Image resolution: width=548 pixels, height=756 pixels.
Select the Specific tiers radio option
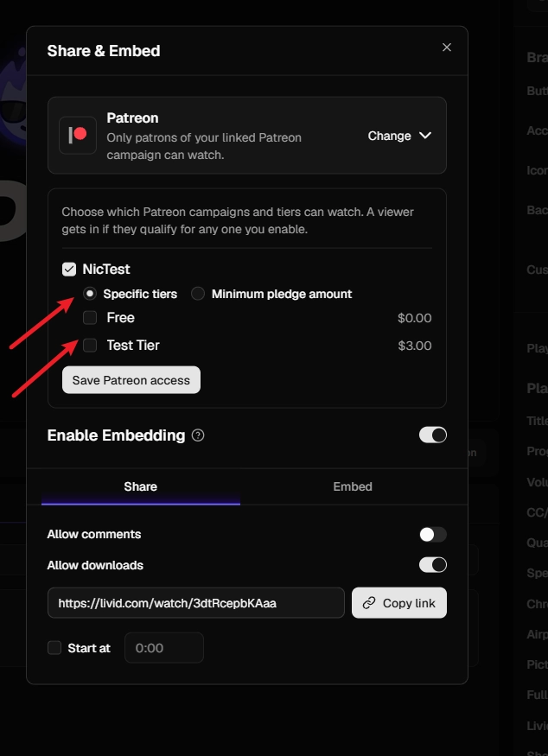(x=90, y=294)
